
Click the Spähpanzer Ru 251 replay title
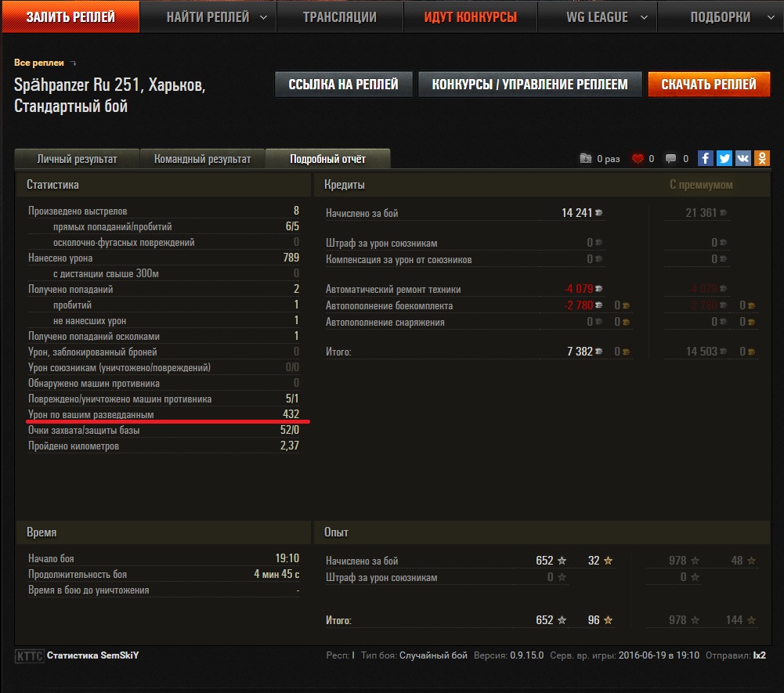110,95
